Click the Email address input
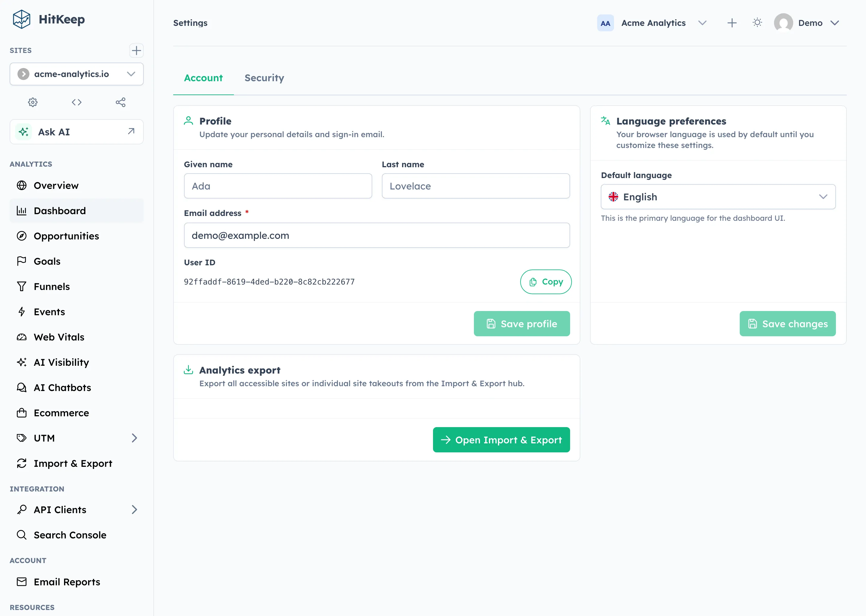This screenshot has width=866, height=616. pyautogui.click(x=377, y=235)
